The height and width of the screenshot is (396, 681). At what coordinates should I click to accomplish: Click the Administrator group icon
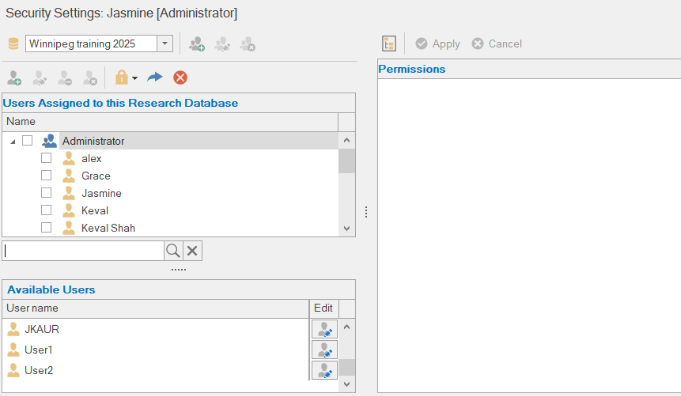[49, 141]
